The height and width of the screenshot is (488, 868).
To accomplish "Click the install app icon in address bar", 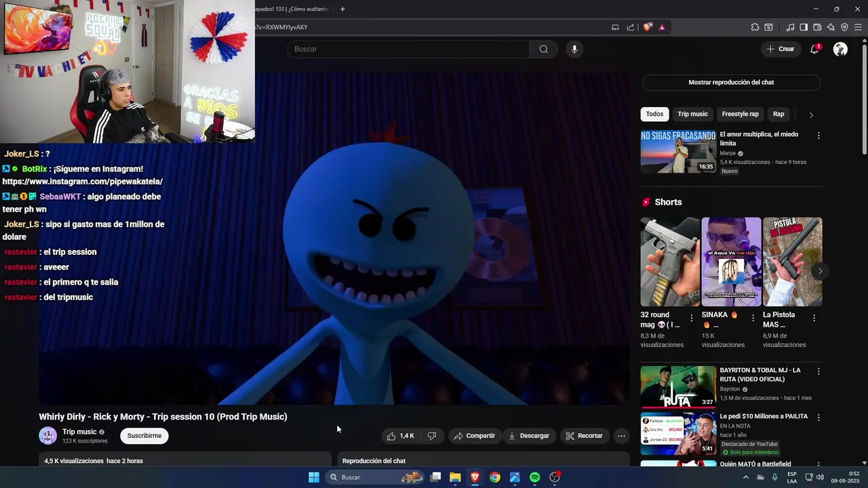I will [x=615, y=27].
